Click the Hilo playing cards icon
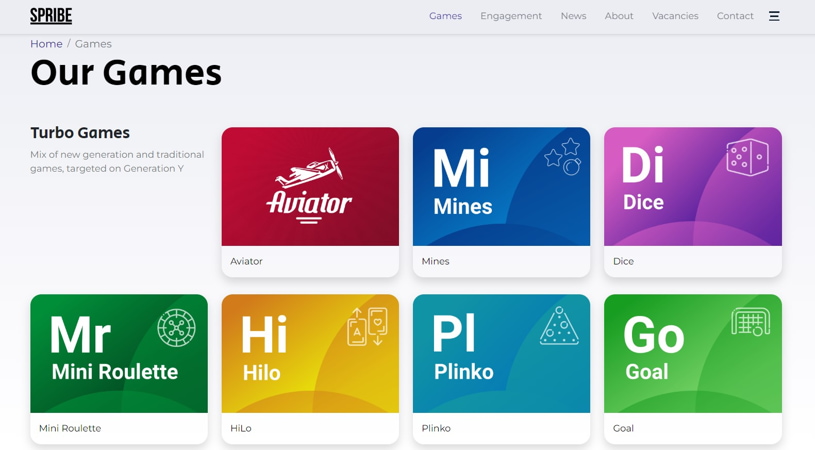Screen dimensions: 815x450 pos(367,326)
